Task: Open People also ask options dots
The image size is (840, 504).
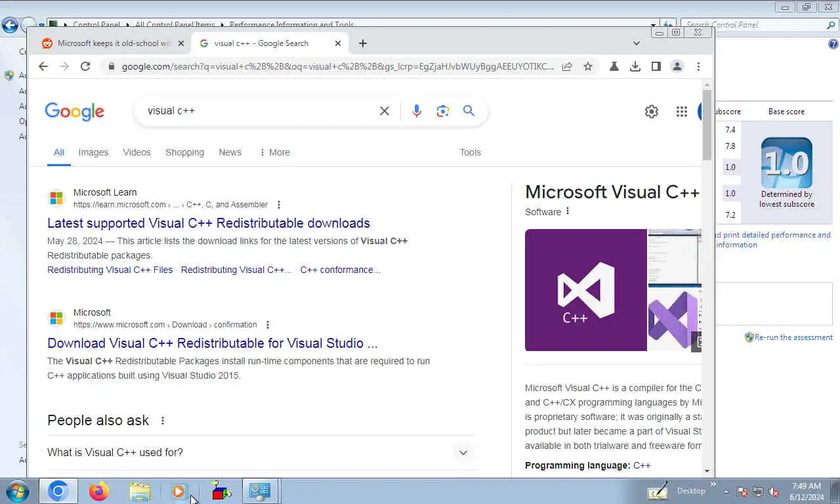Action: 163,421
